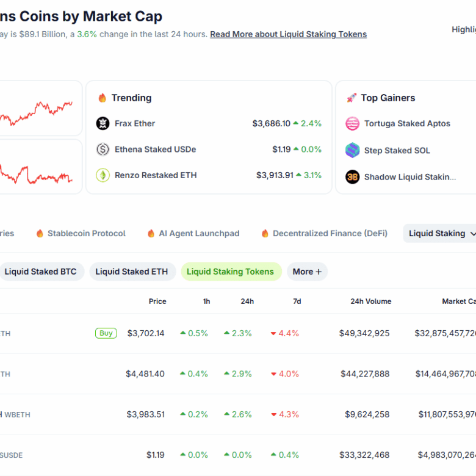
Task: Click the Frax Ether price $3,686.10
Action: click(272, 123)
